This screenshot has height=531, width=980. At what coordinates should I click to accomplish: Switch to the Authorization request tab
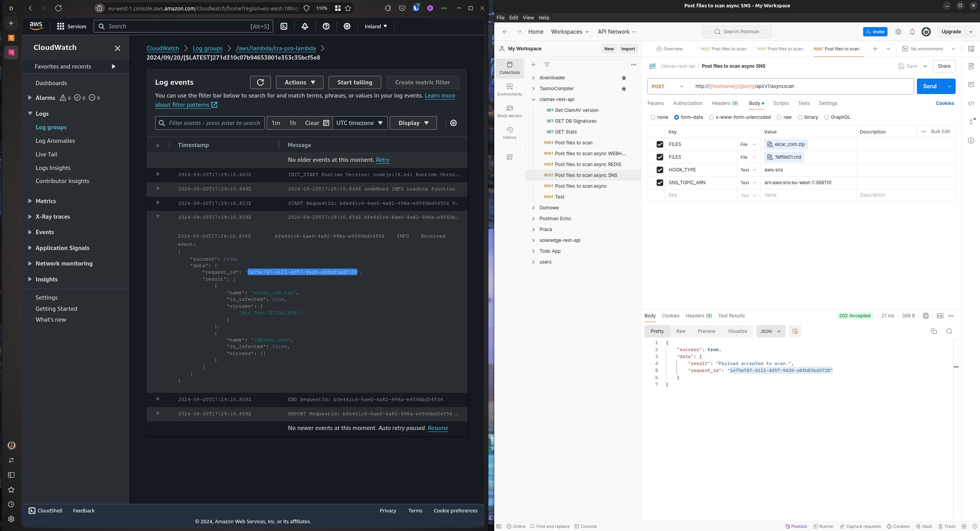687,103
